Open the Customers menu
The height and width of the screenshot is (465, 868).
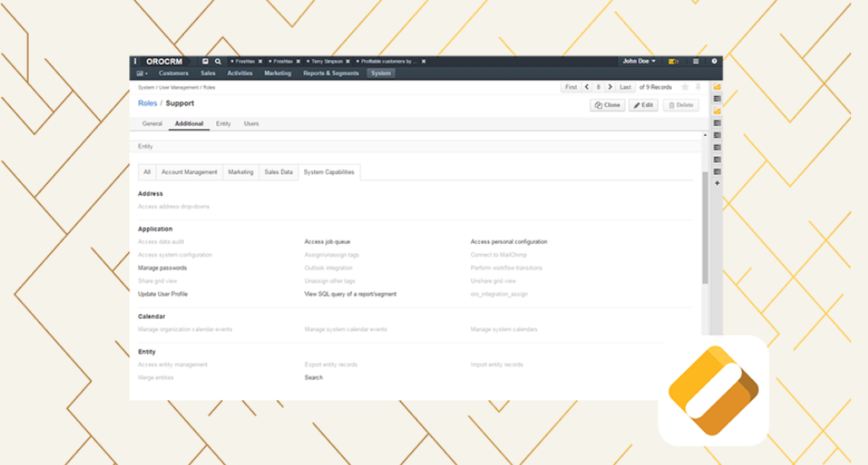click(173, 73)
